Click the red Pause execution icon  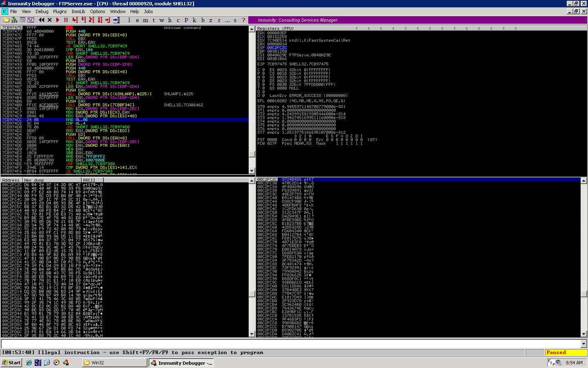(x=66, y=20)
